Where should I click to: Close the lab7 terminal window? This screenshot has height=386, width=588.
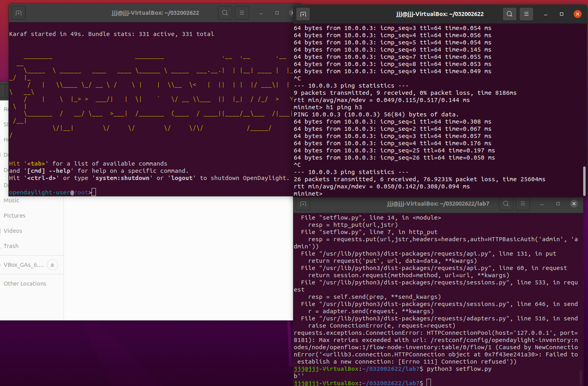click(x=574, y=204)
